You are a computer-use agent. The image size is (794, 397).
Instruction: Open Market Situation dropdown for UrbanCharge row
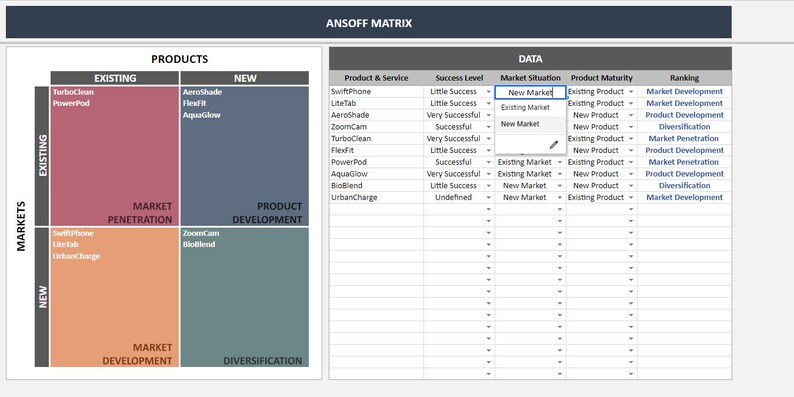[x=560, y=197]
